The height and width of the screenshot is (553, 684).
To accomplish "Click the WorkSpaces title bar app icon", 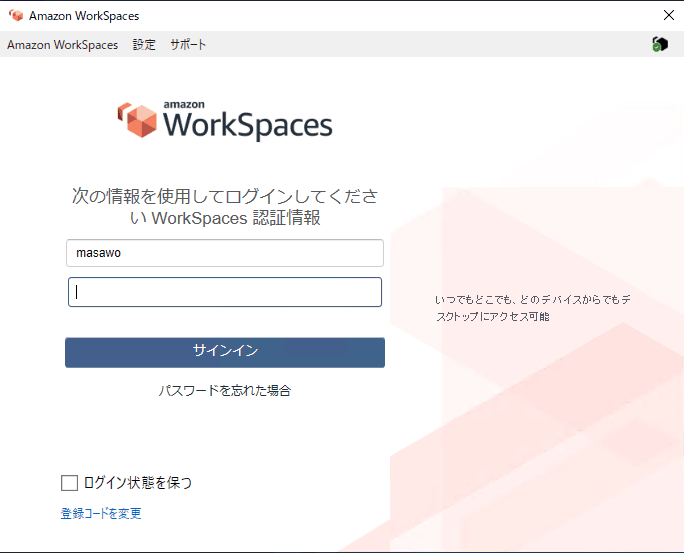I will (x=16, y=16).
